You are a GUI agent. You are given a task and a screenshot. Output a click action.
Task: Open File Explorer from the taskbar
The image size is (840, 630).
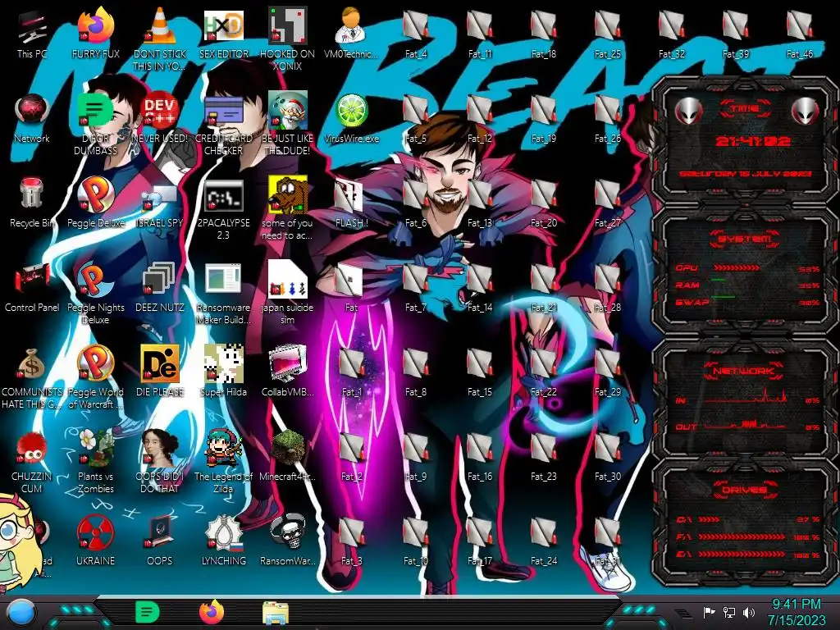click(276, 613)
